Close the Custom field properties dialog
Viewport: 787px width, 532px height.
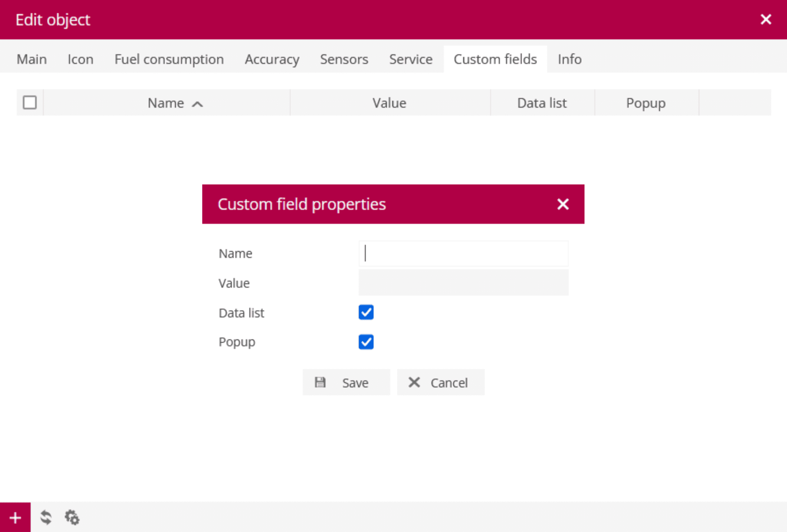(x=563, y=204)
